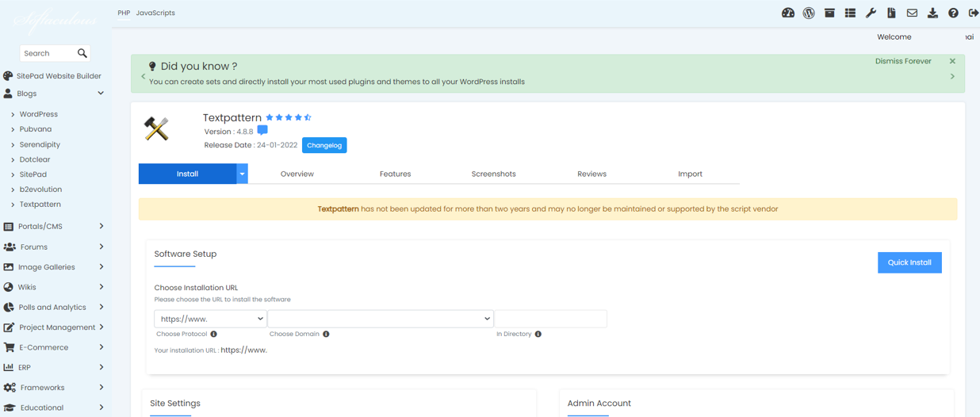Image resolution: width=980 pixels, height=417 pixels.
Task: Open the PHP menu
Action: [124, 13]
